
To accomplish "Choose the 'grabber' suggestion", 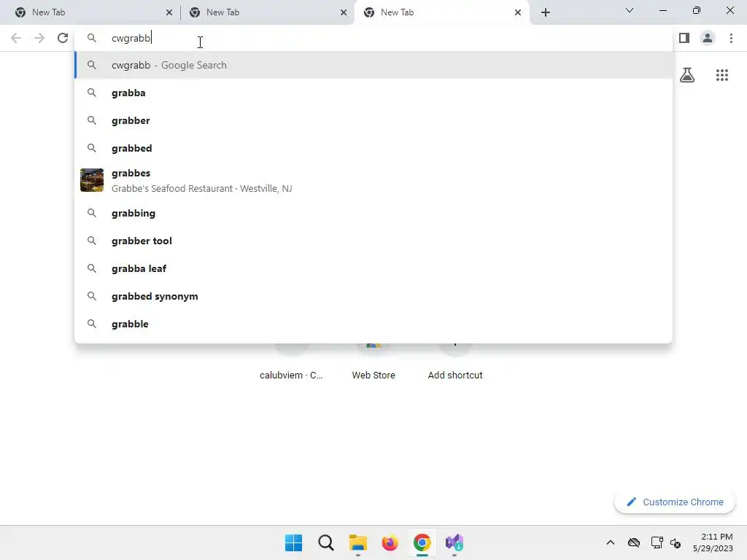I will click(373, 120).
